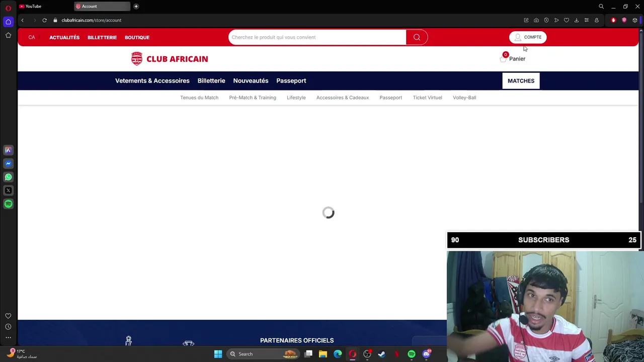Screen dimensions: 644x362
Task: Open the Windows Start button
Action: pos(218,354)
